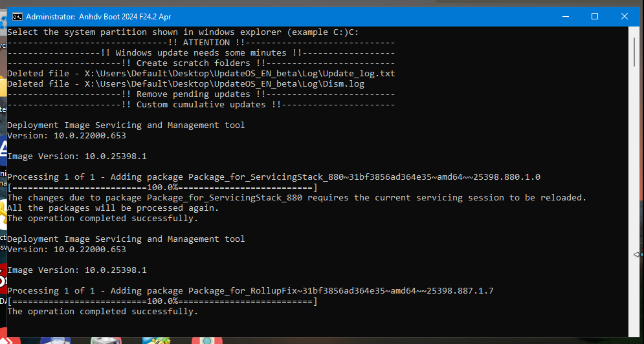
Task: Click the ServicingStack_880 'Processing 1 of 1' line
Action: (274, 177)
